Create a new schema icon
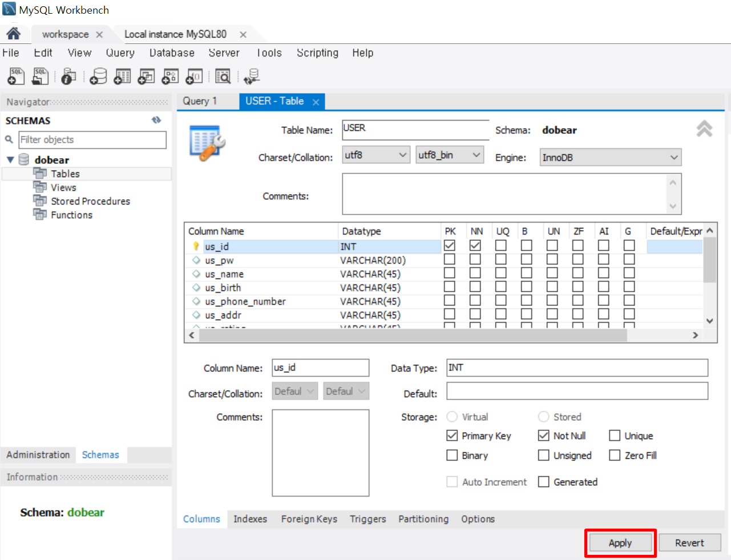Viewport: 731px width, 560px height. [x=98, y=76]
